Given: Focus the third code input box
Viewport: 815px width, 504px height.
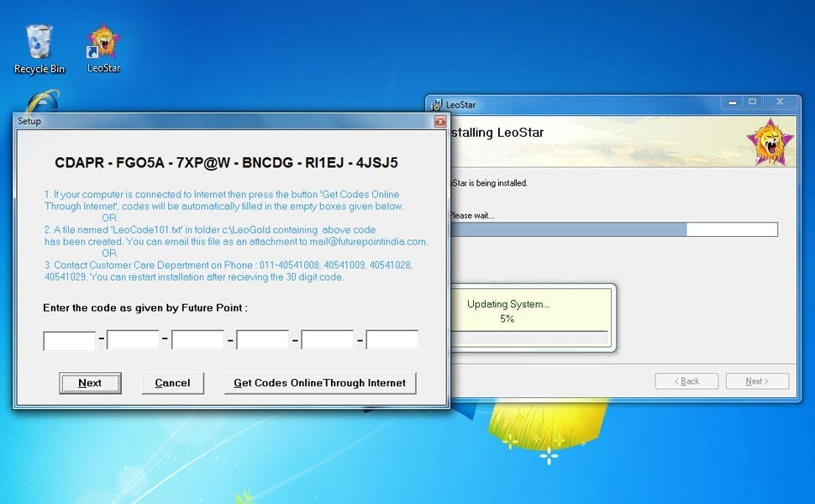Looking at the screenshot, I should coord(197,339).
